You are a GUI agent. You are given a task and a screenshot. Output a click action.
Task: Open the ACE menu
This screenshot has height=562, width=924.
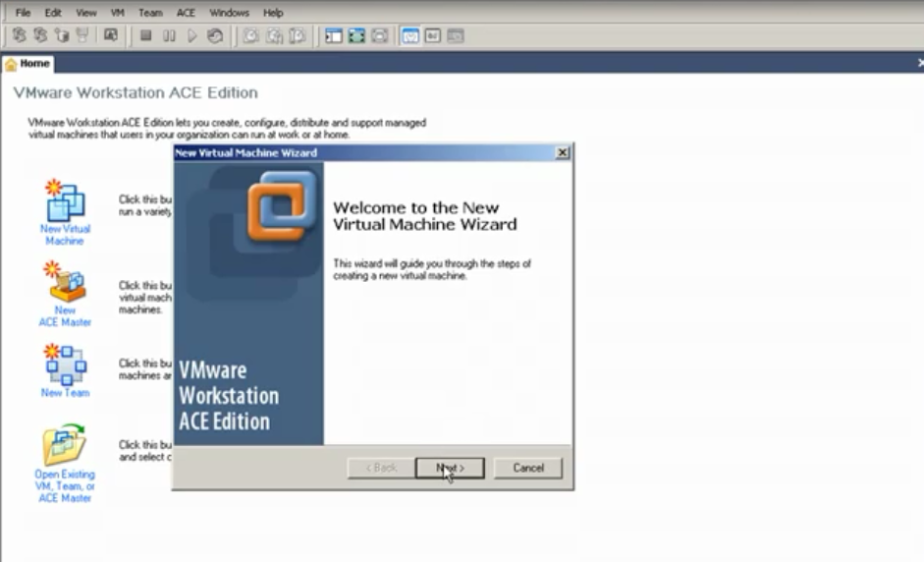click(x=186, y=13)
